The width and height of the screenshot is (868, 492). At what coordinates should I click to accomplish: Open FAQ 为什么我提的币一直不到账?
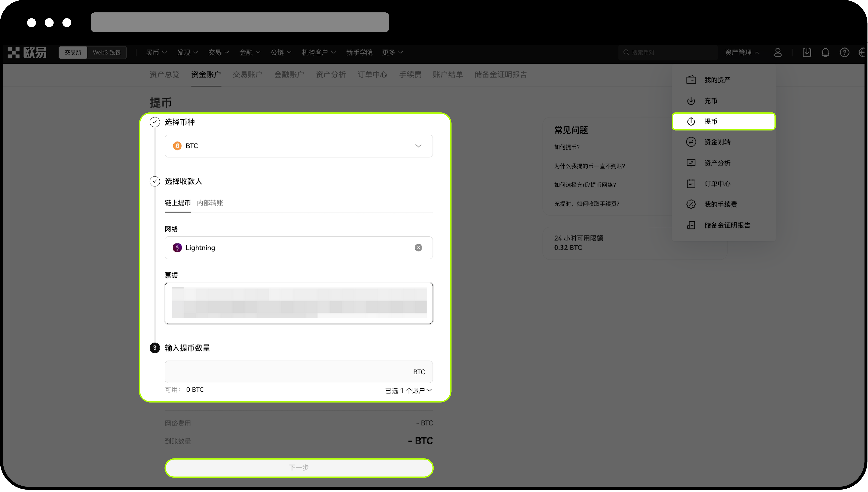tap(589, 166)
